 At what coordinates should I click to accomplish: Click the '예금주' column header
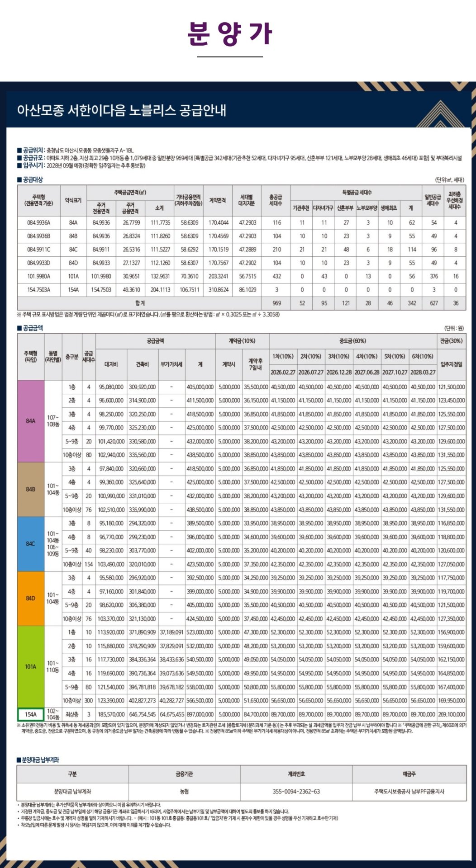pyautogui.click(x=409, y=774)
